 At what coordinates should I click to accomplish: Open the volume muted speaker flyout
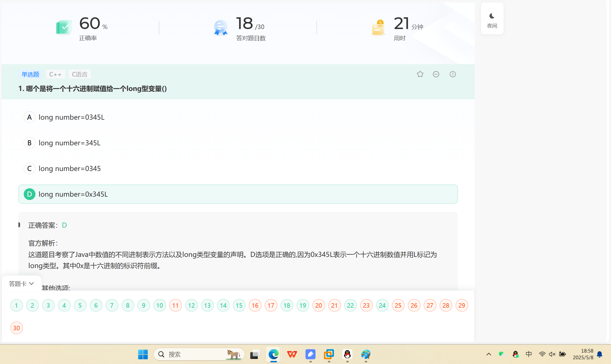[552, 354]
